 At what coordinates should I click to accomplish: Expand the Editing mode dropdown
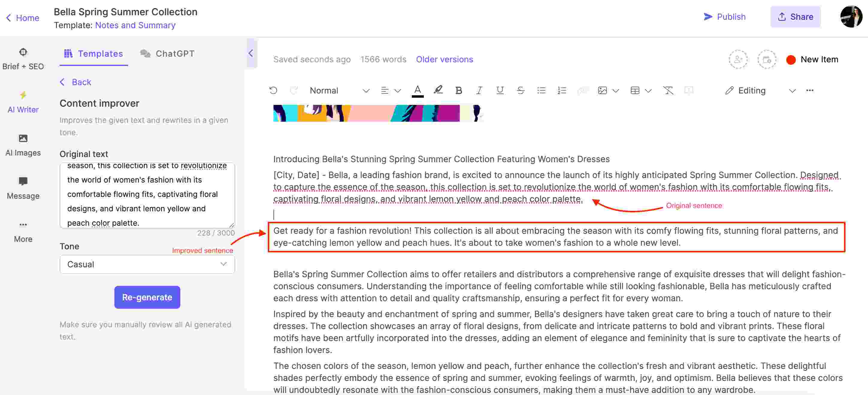click(791, 90)
